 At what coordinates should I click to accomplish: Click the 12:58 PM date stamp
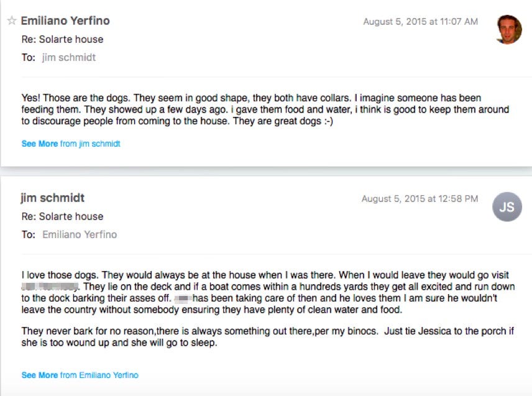(420, 199)
